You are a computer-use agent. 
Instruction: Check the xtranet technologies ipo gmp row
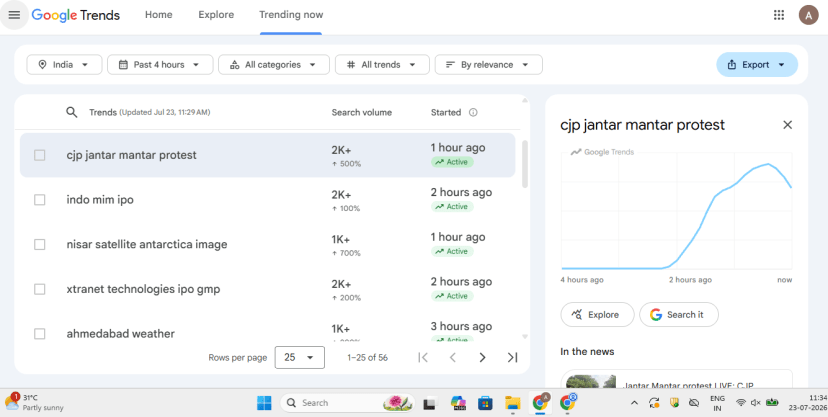40,289
